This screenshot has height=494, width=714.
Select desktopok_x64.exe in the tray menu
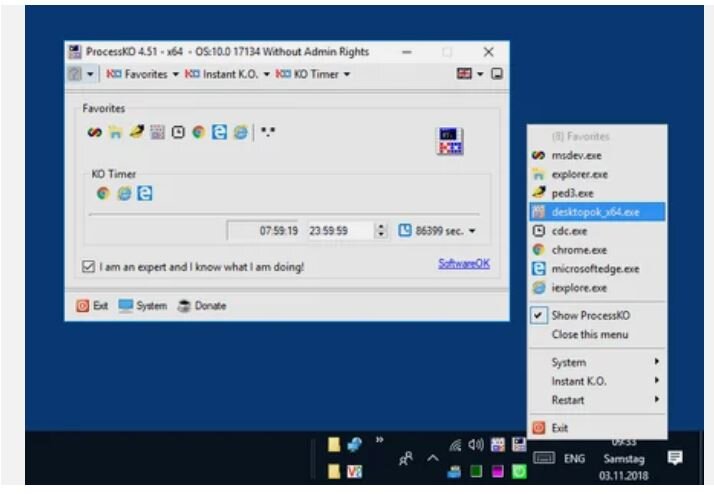pyautogui.click(x=597, y=212)
